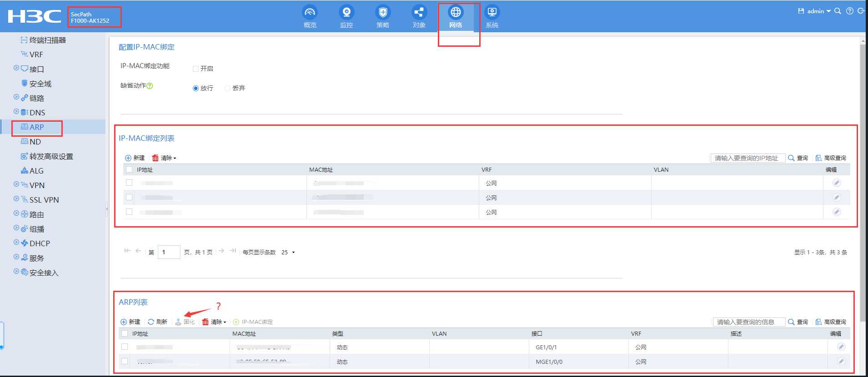Open 安全域 in the sidebar

tap(36, 84)
